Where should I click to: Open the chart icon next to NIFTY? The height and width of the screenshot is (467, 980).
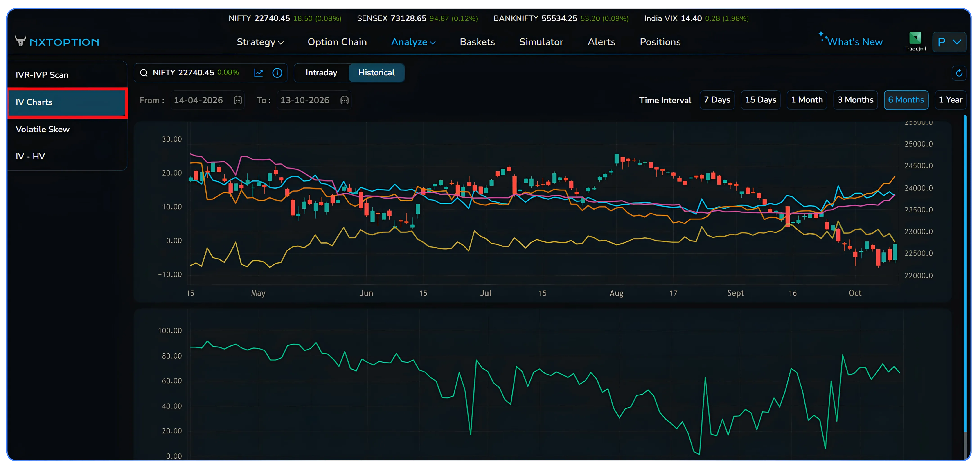point(258,73)
